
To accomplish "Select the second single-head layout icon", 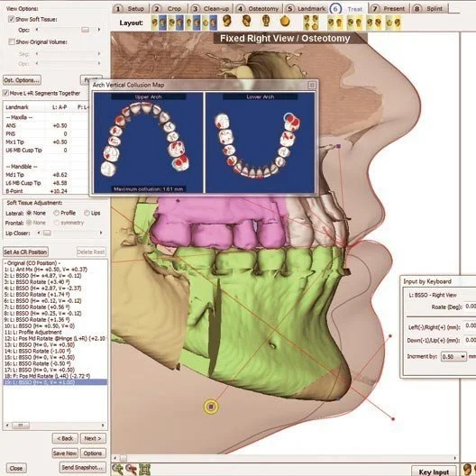I will [246, 22].
